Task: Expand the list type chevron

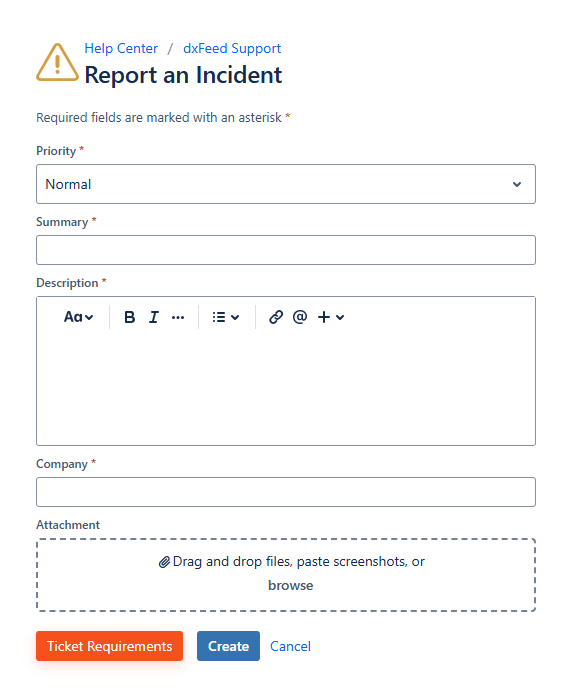Action: point(235,317)
